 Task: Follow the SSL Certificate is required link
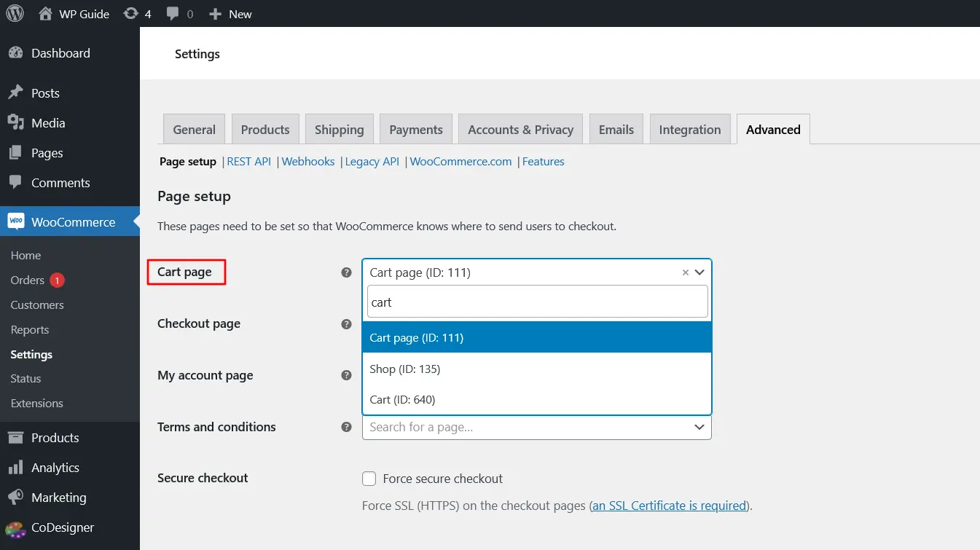[669, 506]
